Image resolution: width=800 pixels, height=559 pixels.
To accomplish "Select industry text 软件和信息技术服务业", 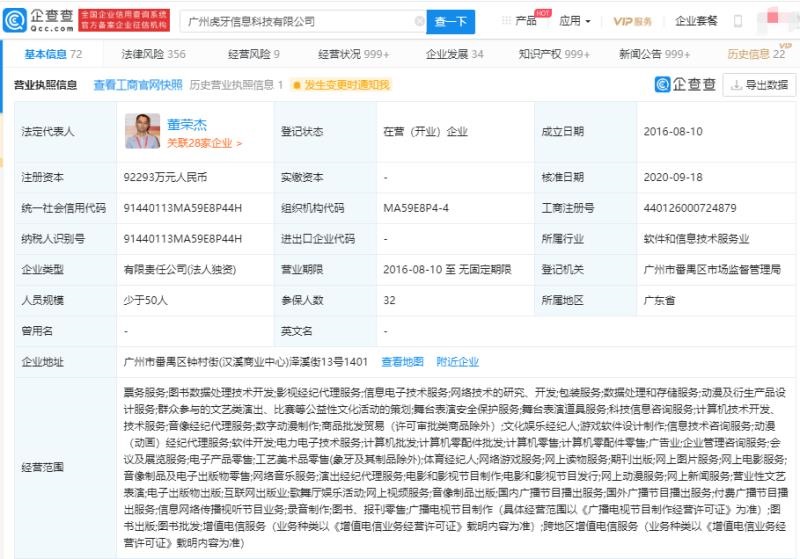I will pyautogui.click(x=696, y=239).
